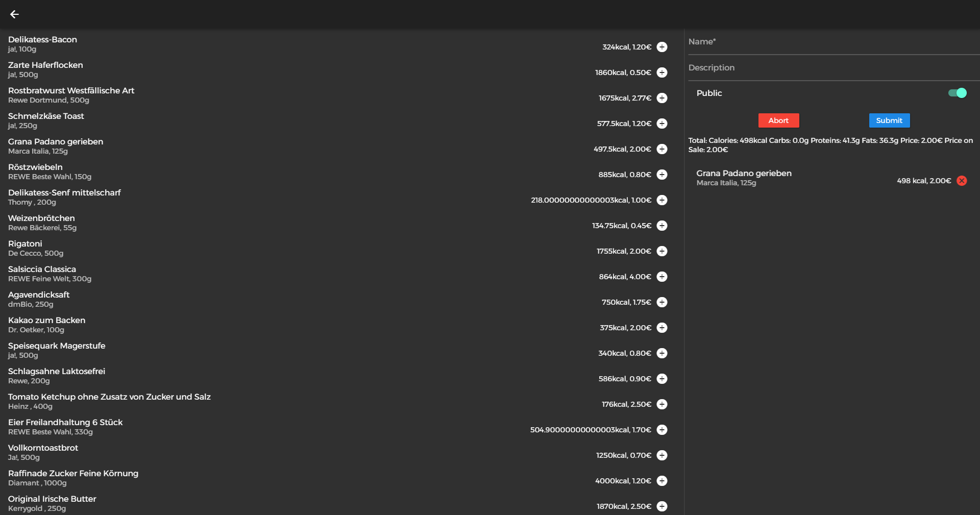980x515 pixels.
Task: Click the Tomato Ketchup ohne Zusatz name
Action: tap(109, 397)
